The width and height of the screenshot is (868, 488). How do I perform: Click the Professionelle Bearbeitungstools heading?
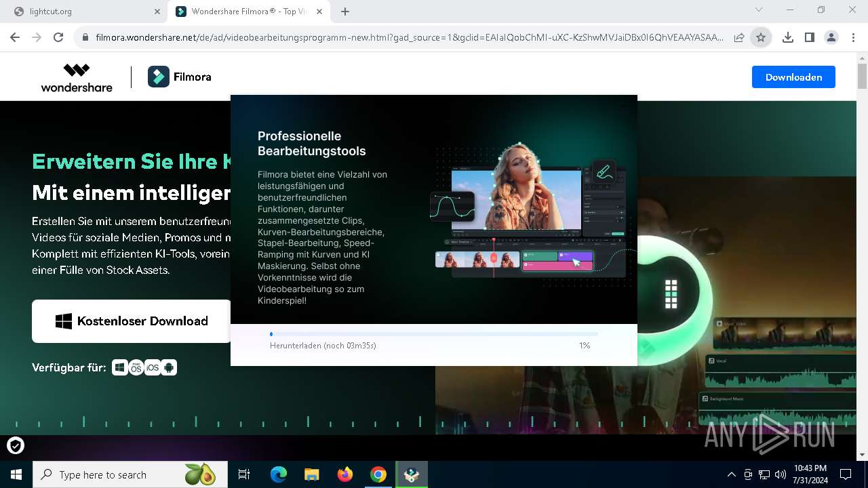click(312, 144)
